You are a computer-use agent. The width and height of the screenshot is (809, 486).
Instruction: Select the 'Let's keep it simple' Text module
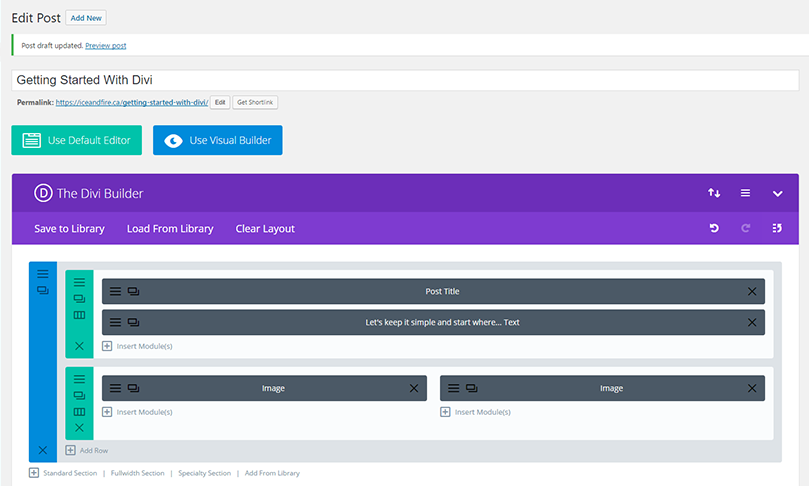[x=433, y=322]
